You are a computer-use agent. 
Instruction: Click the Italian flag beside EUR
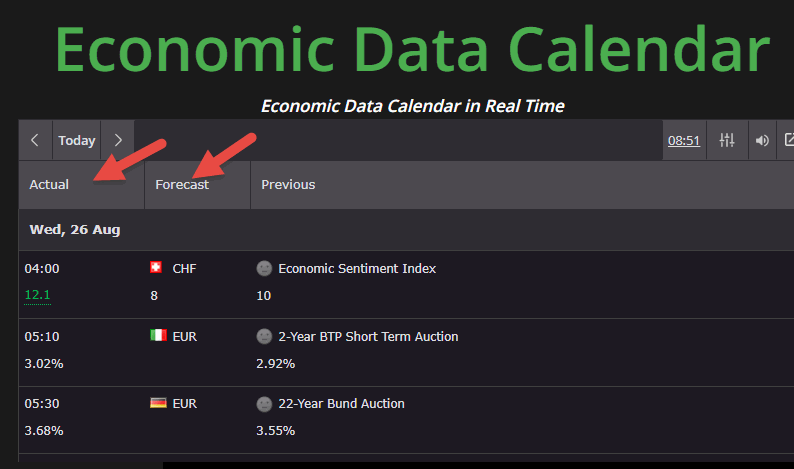[x=158, y=335]
